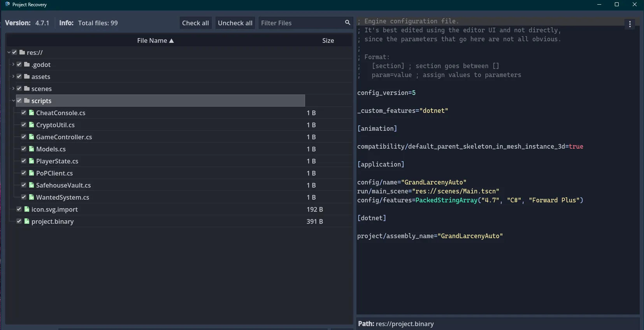This screenshot has height=330, width=644.
Task: Click the 391 B size cell
Action: [315, 221]
